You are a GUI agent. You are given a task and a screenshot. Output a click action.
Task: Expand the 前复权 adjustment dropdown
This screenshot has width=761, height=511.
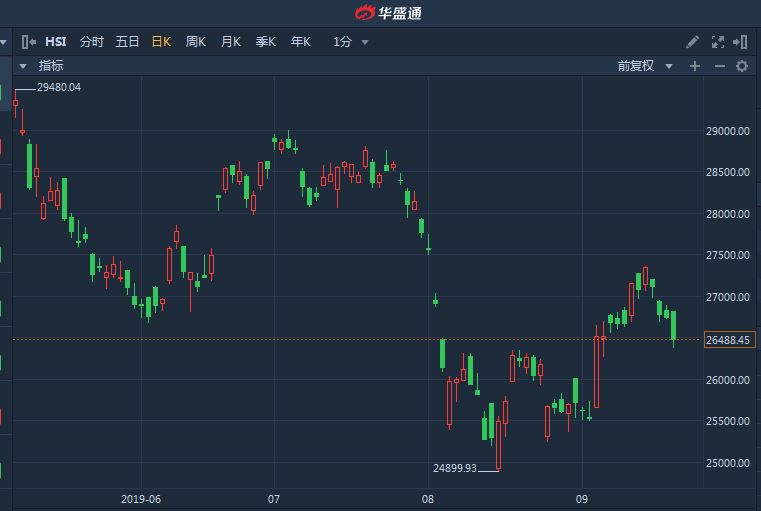click(645, 66)
